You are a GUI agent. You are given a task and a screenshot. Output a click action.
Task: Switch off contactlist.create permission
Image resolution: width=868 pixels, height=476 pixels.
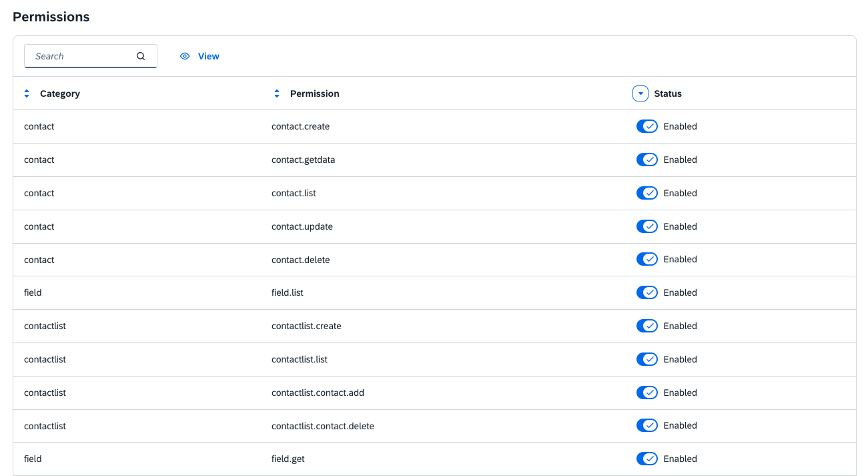coord(646,326)
